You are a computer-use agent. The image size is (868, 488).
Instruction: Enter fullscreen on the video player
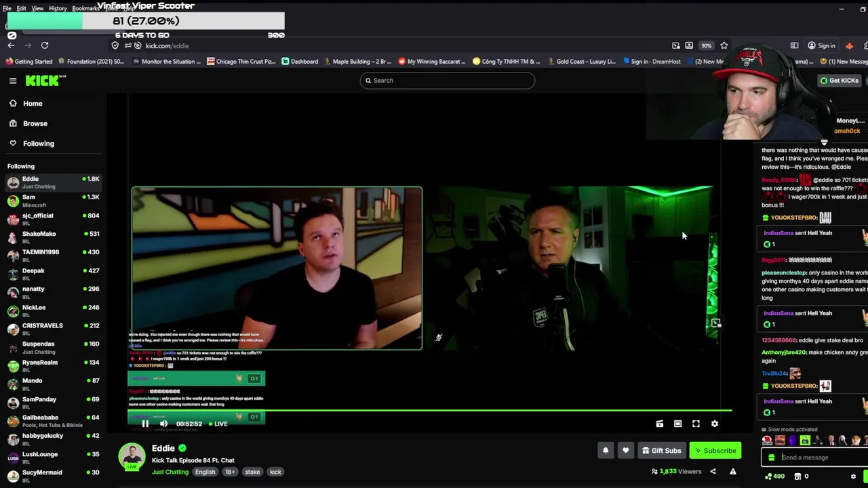[696, 424]
